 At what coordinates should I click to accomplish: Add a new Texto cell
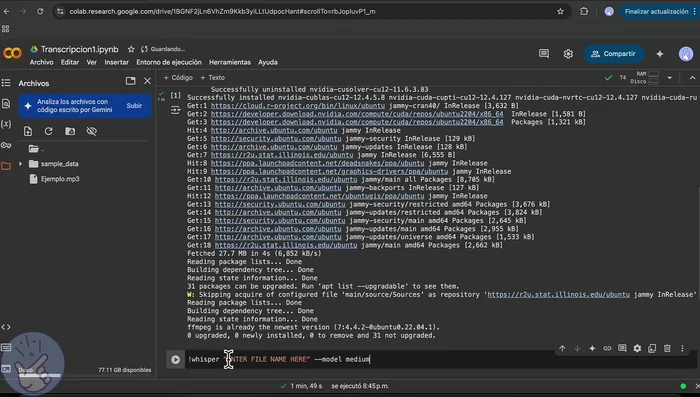[212, 78]
